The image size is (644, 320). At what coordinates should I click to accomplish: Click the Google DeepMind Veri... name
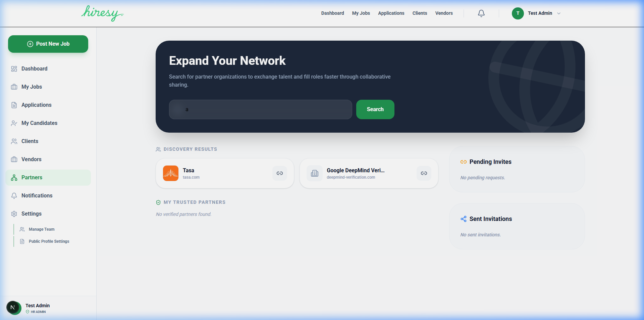pos(356,170)
